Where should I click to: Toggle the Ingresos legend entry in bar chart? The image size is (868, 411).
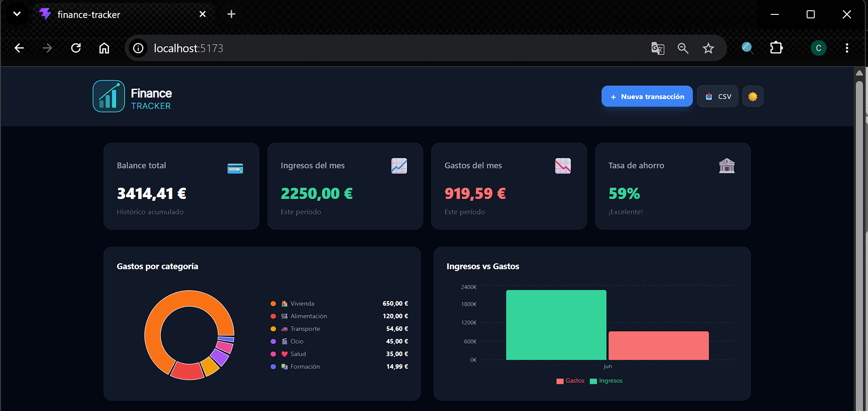606,381
